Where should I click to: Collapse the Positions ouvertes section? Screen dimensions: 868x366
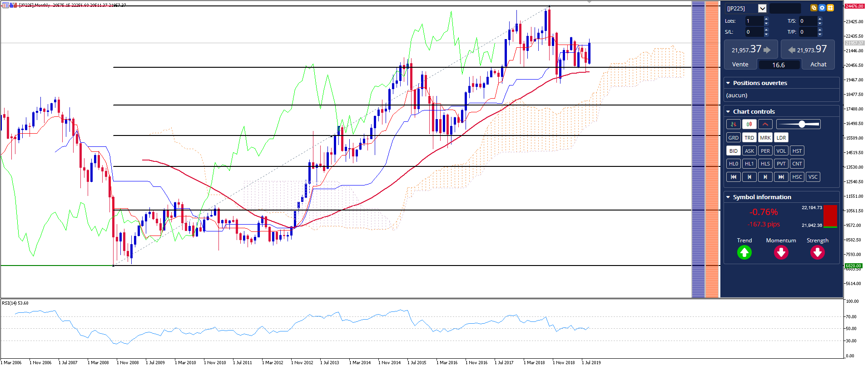pos(728,83)
